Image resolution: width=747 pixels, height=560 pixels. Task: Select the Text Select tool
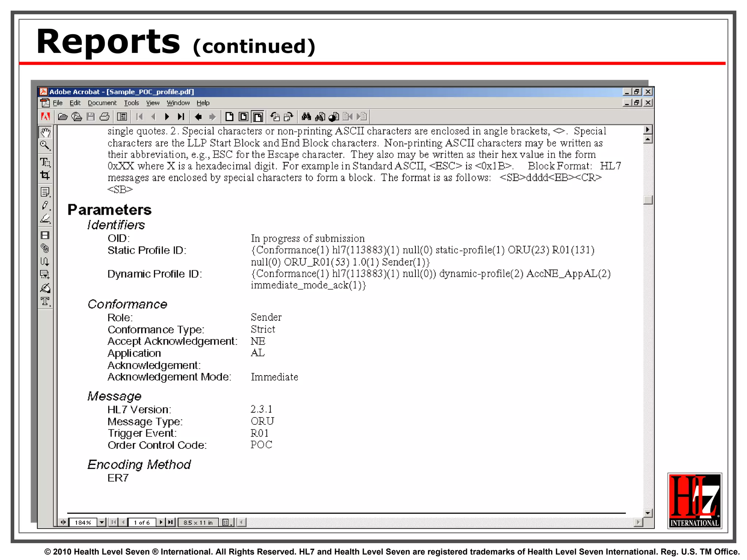(x=45, y=162)
